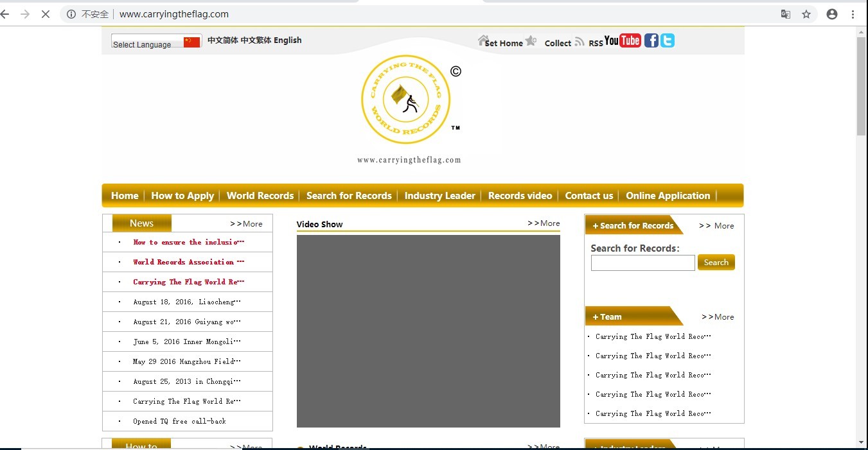Open the How to Apply menu item
Viewport: 868px width, 450px height.
click(182, 196)
